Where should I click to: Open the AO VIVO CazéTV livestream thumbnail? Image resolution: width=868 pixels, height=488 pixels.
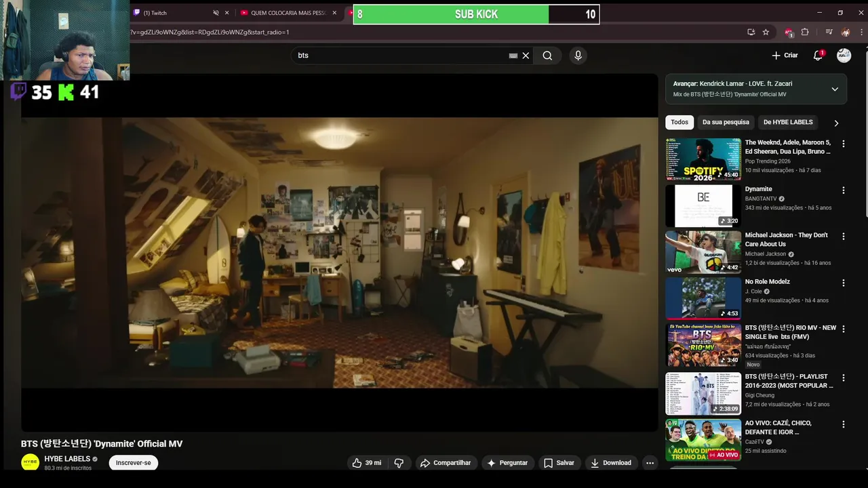tap(703, 440)
